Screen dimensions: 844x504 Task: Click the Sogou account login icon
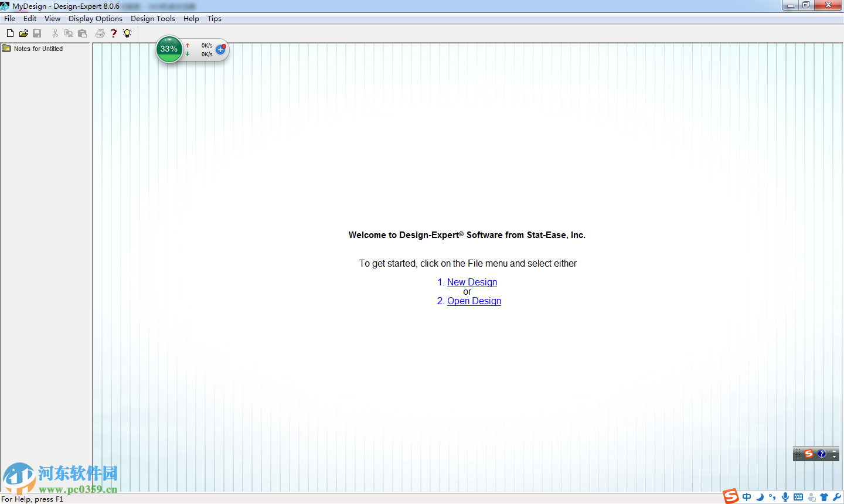[x=811, y=497]
